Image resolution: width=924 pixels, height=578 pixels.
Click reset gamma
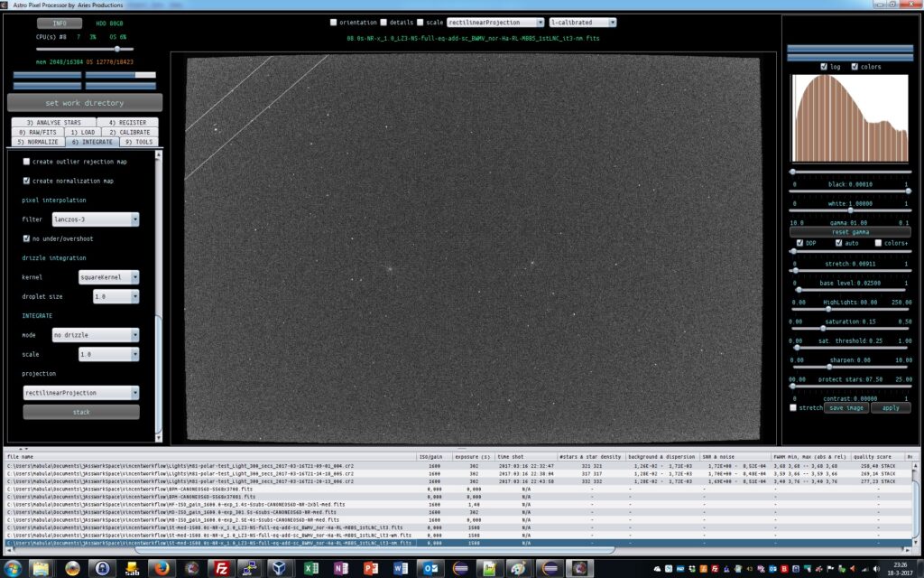pyautogui.click(x=850, y=232)
